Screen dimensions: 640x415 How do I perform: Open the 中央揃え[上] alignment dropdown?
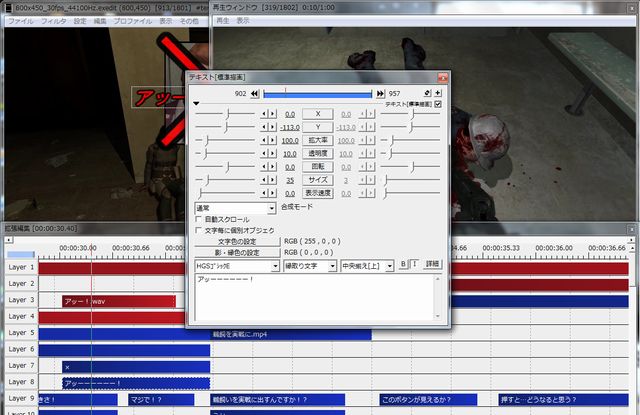[367, 266]
